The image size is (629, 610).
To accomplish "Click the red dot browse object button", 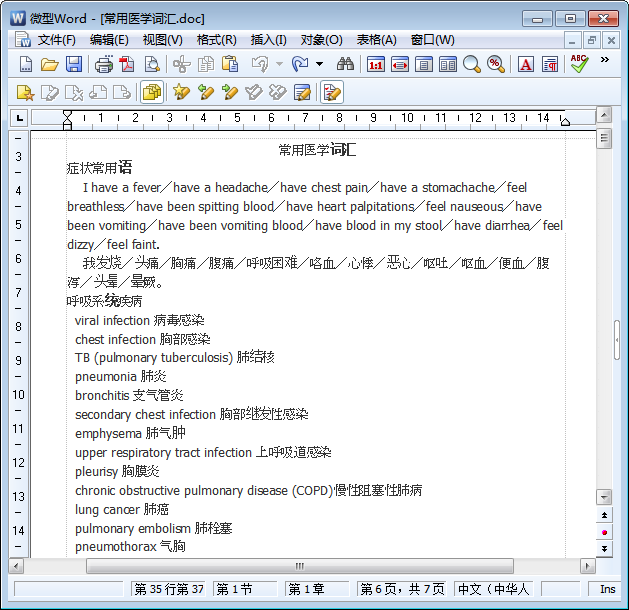I will pos(604,532).
